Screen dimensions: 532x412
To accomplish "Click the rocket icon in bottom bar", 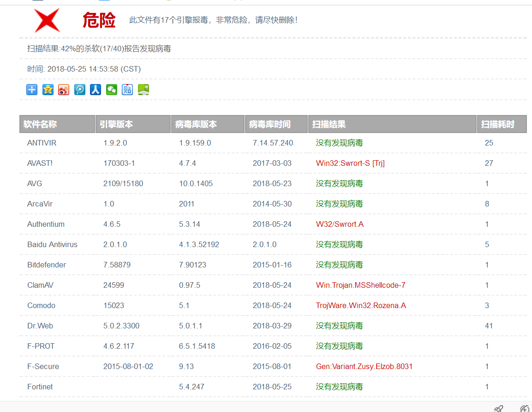I will (498, 408).
